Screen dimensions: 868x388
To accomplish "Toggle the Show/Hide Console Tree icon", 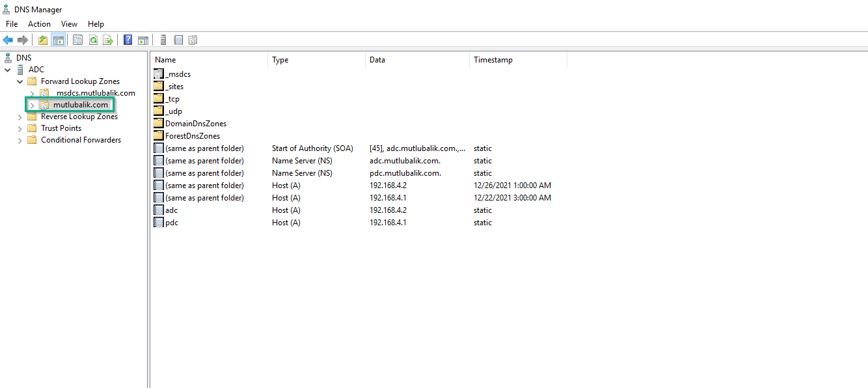I will pos(59,40).
